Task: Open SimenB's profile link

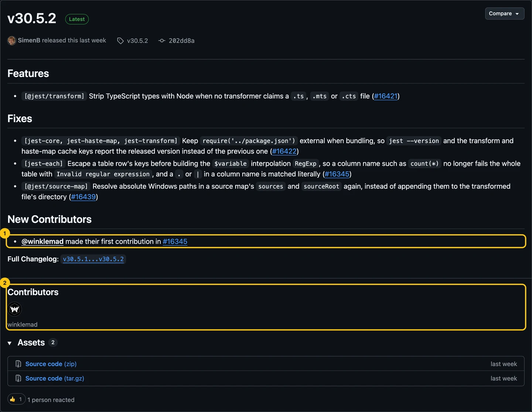Action: click(29, 40)
